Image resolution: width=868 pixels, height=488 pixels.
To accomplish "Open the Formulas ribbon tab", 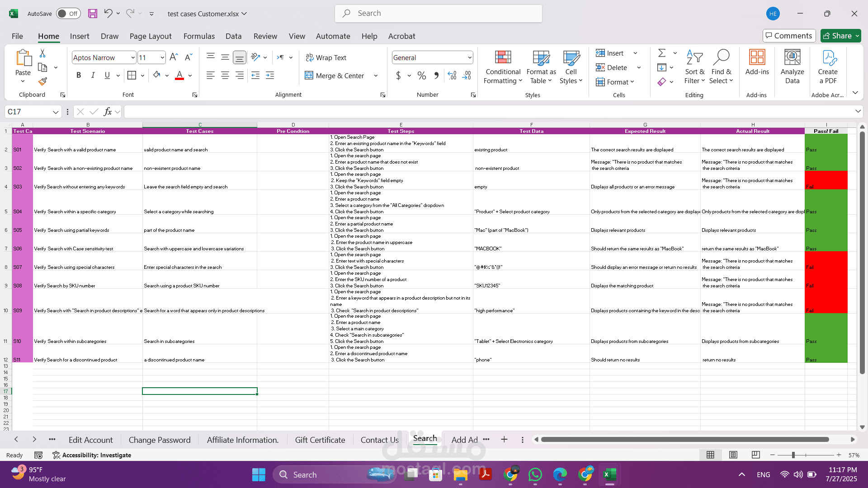I will pyautogui.click(x=199, y=36).
